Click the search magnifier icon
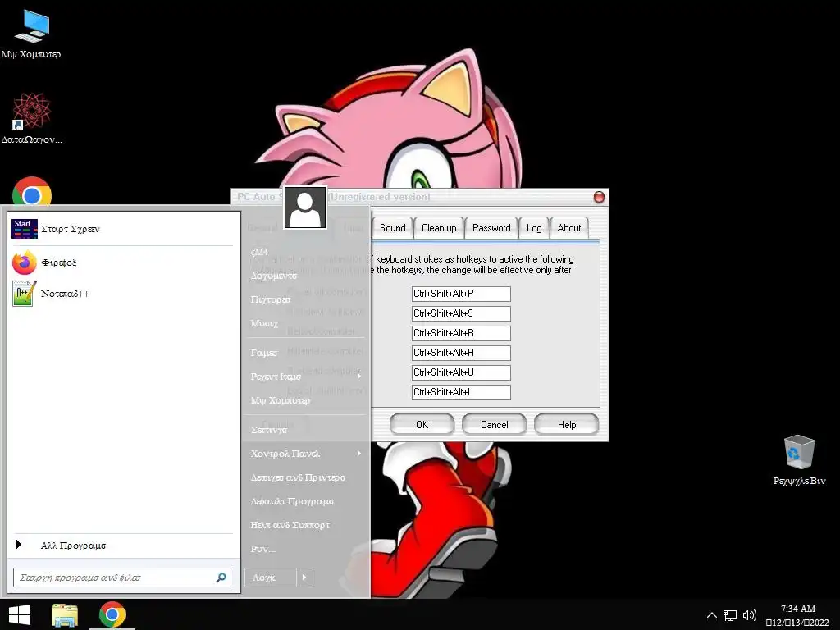Screen dimensions: 840x630 (221, 577)
